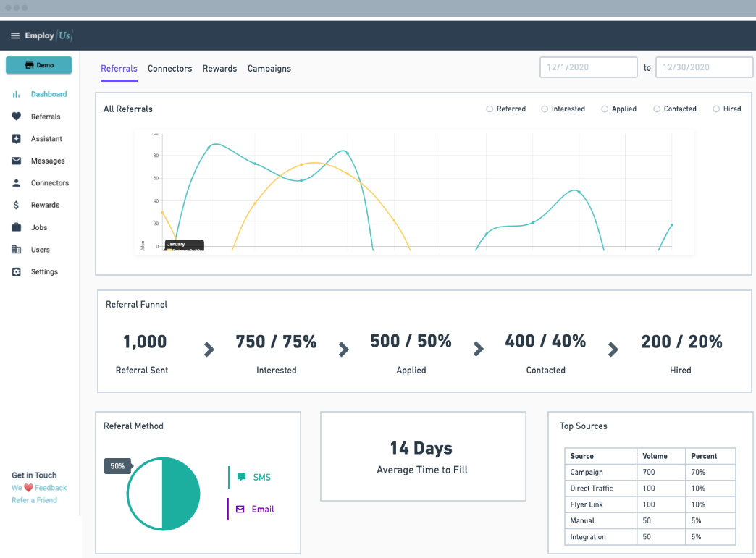Viewport: 756px width, 558px height.
Task: Click the red heart Feedback icon
Action: click(x=28, y=488)
